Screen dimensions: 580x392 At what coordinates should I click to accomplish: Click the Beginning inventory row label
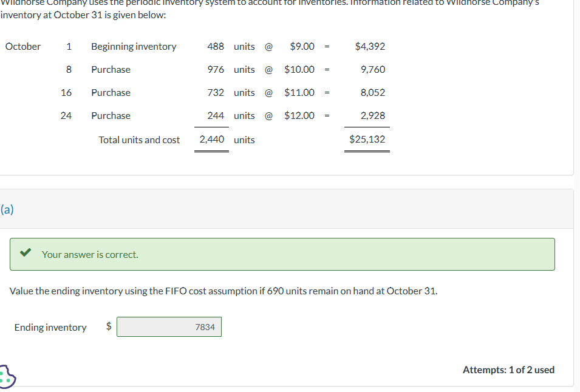134,46
